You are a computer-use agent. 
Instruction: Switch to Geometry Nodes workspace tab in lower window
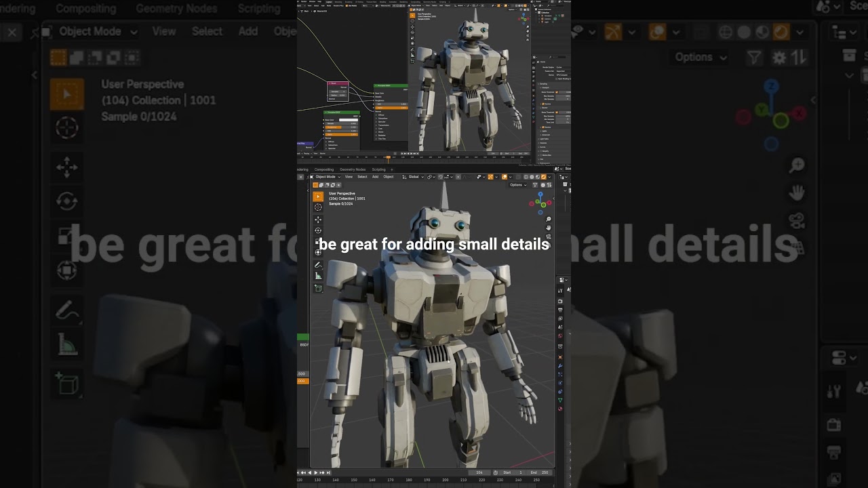point(353,169)
